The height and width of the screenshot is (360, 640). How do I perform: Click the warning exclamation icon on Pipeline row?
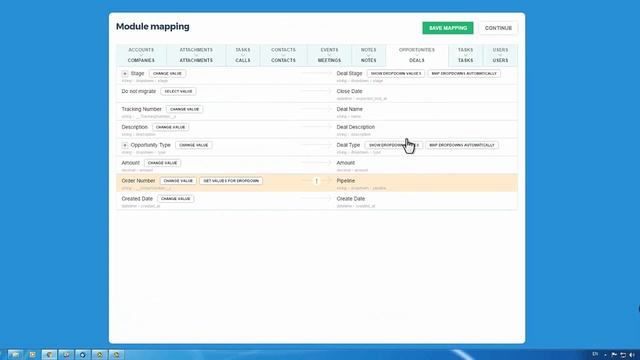316,181
